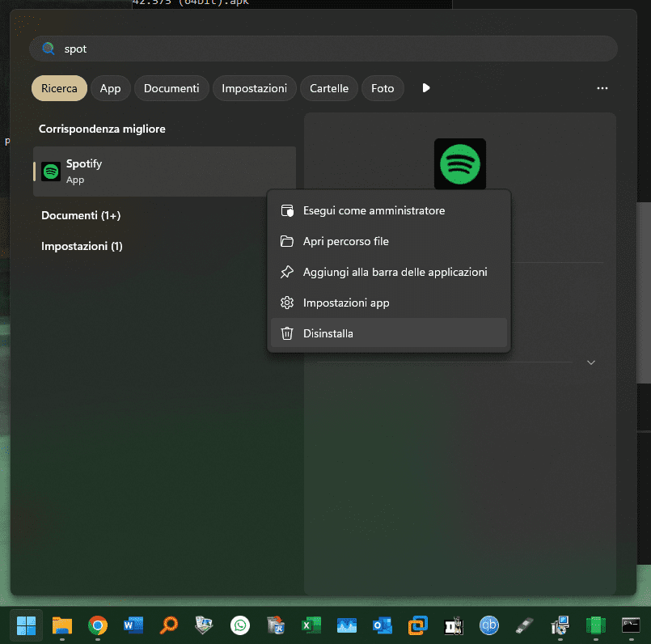
Task: Click Aggiungi alla barra delle applicazioni
Action: pos(395,272)
